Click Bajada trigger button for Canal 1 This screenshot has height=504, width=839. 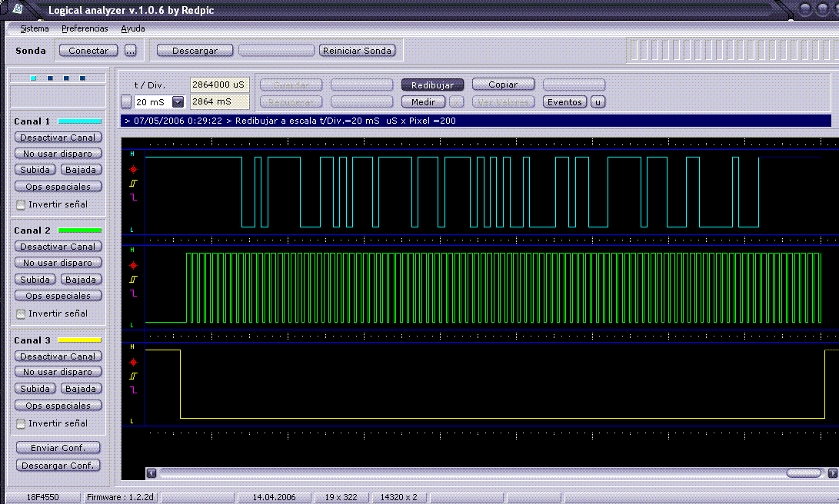(81, 170)
